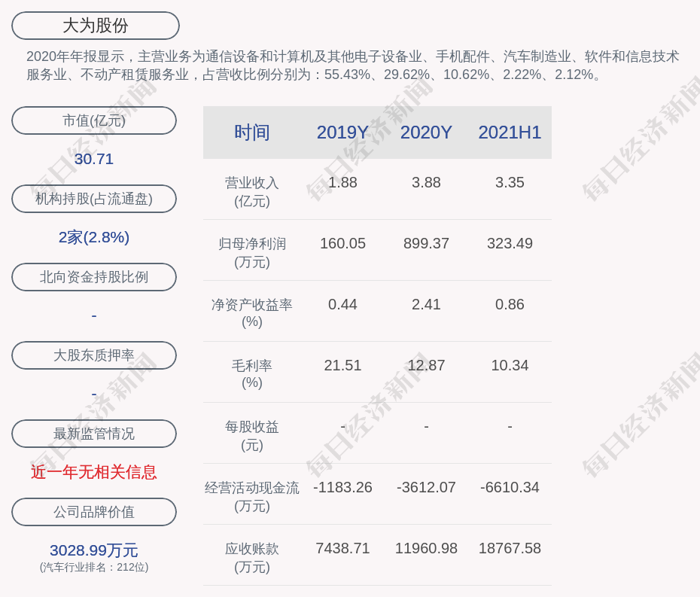Screen dimensions: 700x597
Task: Click the 毛利率(%) row label
Action: tap(252, 374)
